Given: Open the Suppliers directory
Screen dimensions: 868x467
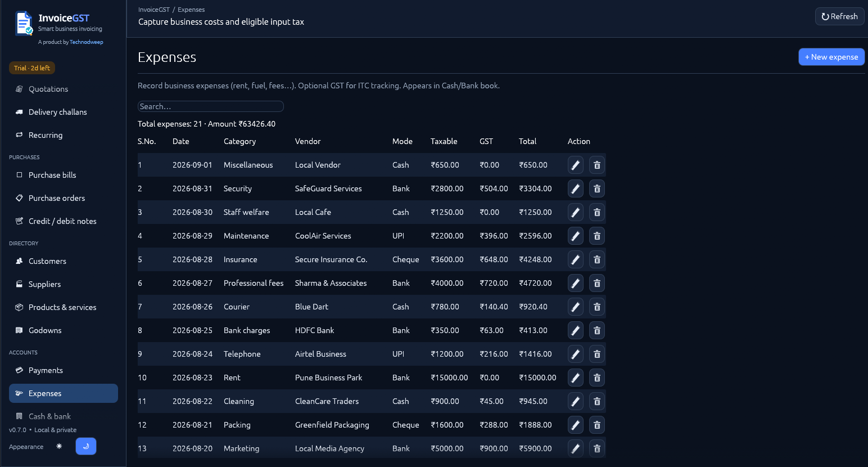Looking at the screenshot, I should 64,284.
